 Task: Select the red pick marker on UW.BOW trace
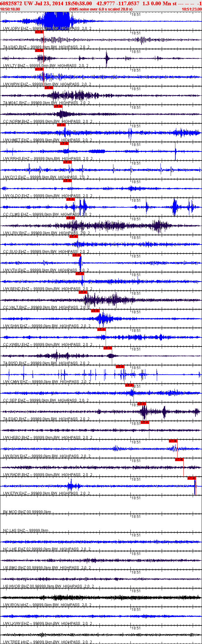[x=173, y=441]
